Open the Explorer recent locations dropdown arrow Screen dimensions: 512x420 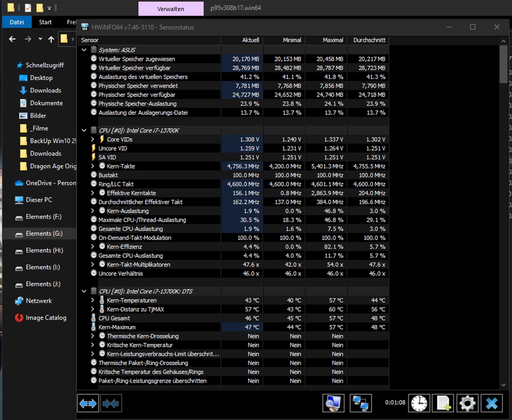pyautogui.click(x=41, y=39)
